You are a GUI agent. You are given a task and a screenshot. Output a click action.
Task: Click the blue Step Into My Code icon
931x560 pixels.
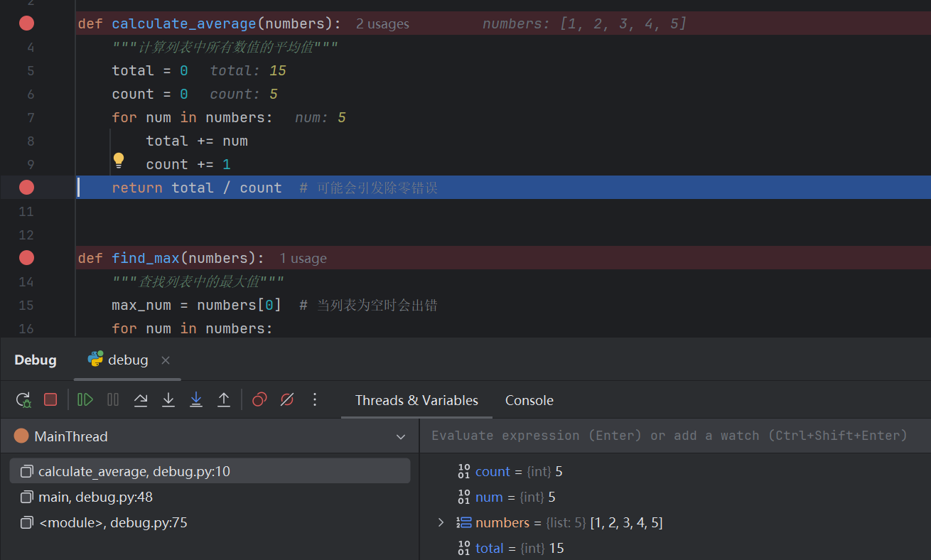click(x=196, y=399)
